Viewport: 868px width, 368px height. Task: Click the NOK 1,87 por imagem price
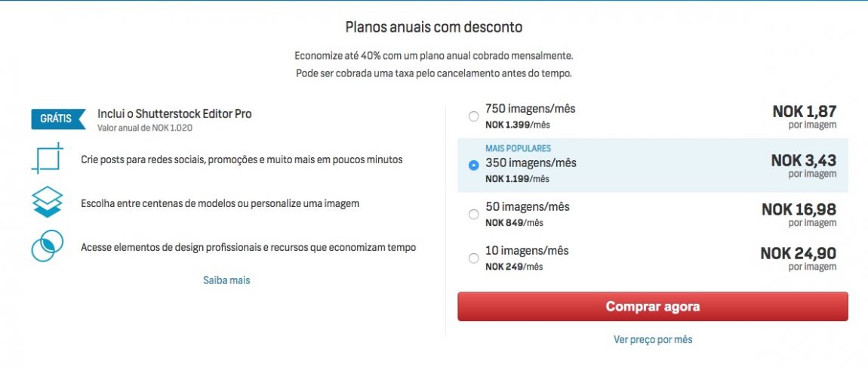805,116
